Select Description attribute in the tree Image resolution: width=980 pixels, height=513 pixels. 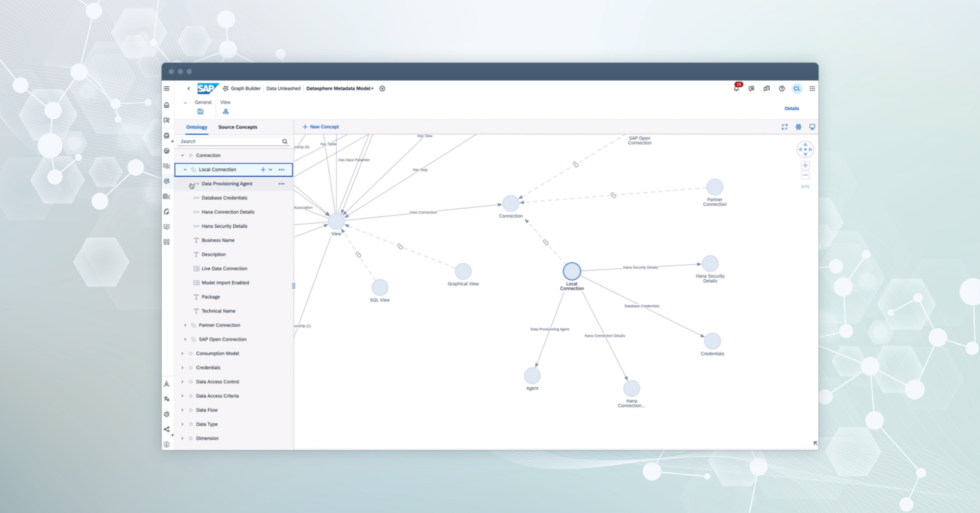234,255
